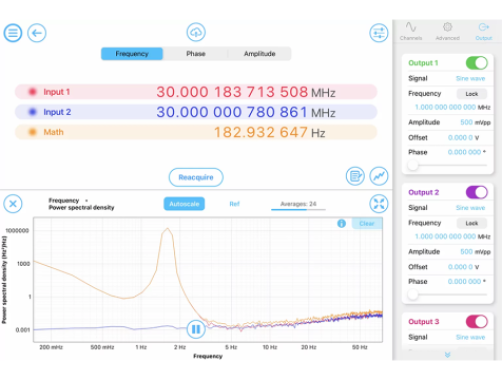
Task: Switch to the Channels settings tab
Action: 411,31
